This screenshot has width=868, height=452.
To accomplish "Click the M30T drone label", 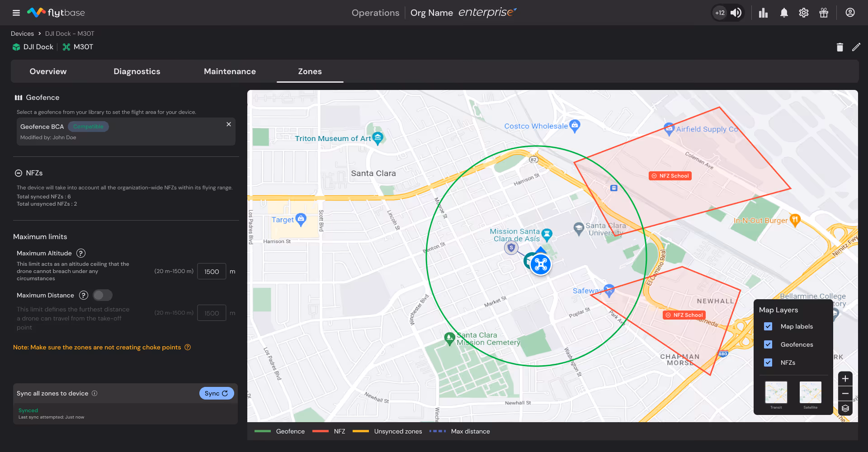I will [x=78, y=47].
